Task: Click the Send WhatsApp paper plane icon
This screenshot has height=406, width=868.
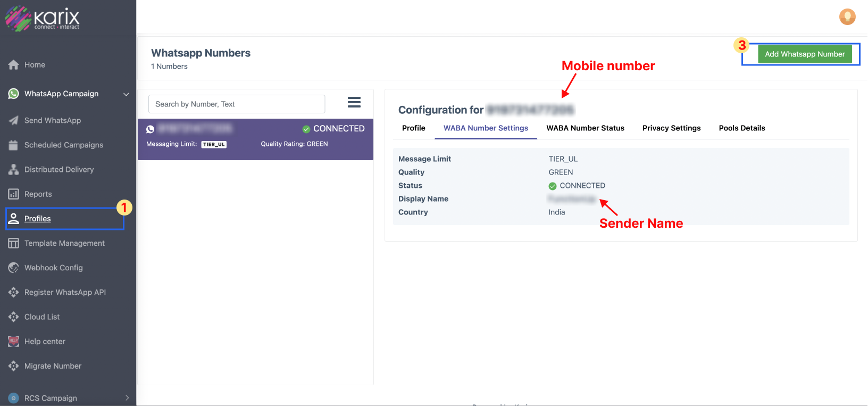Action: click(x=14, y=120)
